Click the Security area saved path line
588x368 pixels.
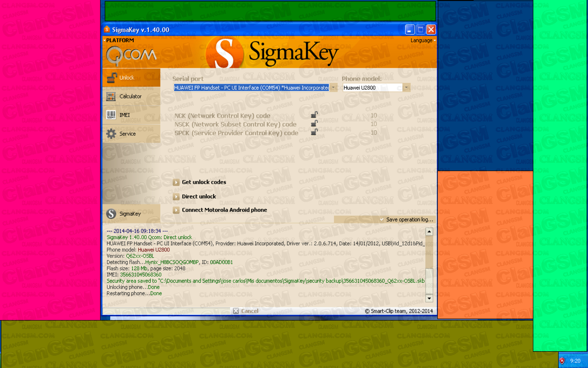click(265, 281)
